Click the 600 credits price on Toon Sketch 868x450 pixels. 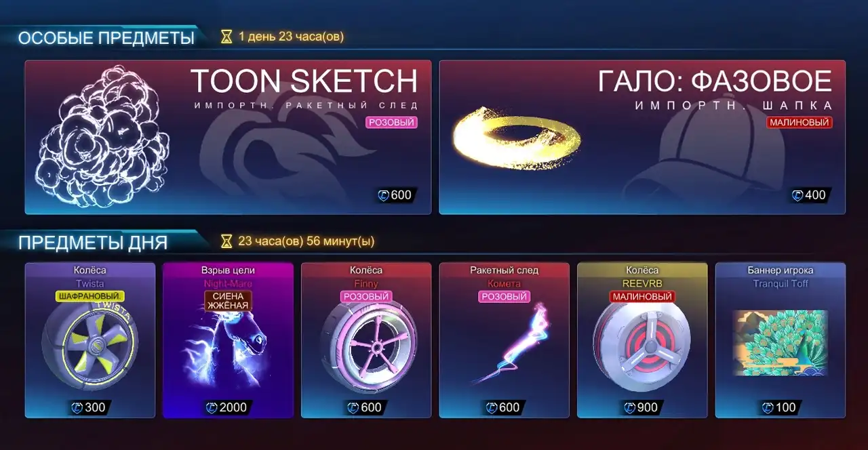(x=395, y=195)
